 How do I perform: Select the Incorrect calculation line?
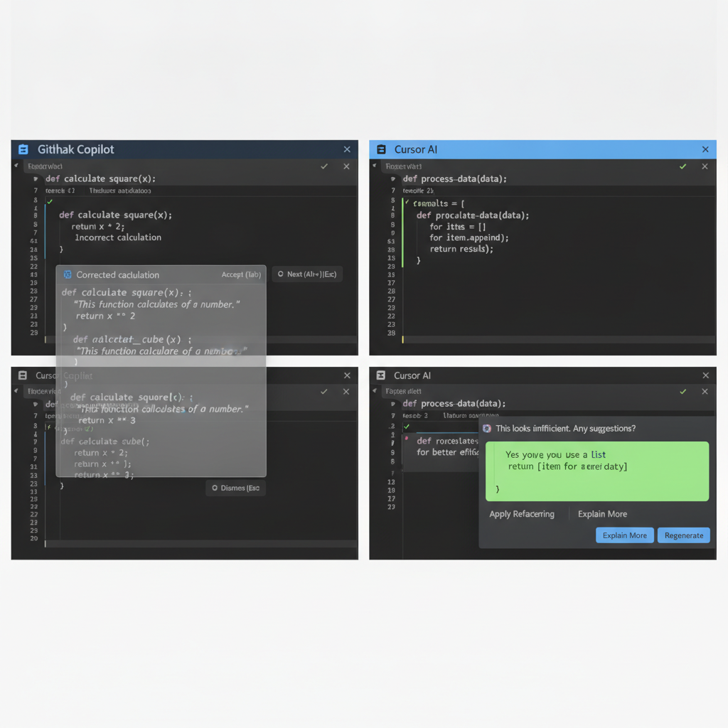coord(118,237)
